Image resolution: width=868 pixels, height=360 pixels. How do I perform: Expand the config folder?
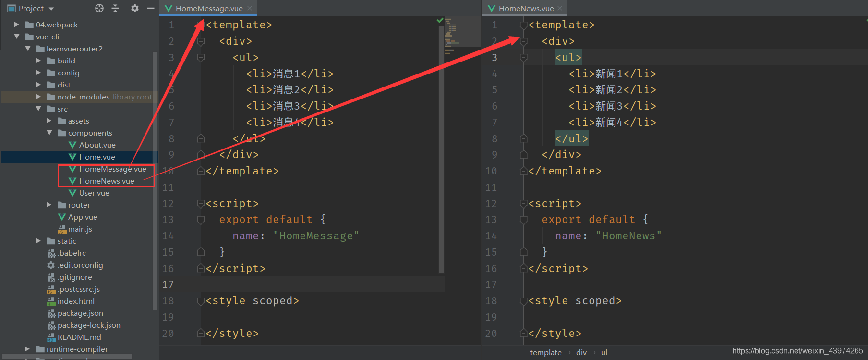[38, 73]
